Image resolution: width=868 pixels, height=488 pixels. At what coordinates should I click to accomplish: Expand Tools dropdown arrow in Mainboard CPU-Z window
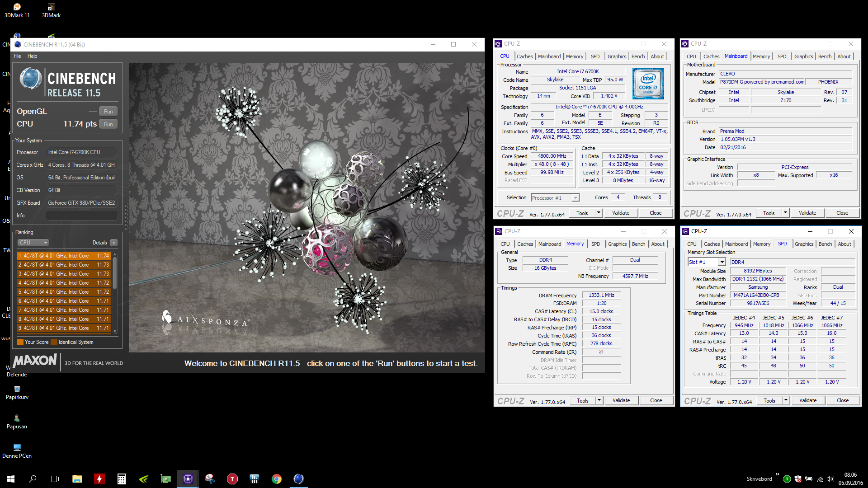pyautogui.click(x=785, y=213)
